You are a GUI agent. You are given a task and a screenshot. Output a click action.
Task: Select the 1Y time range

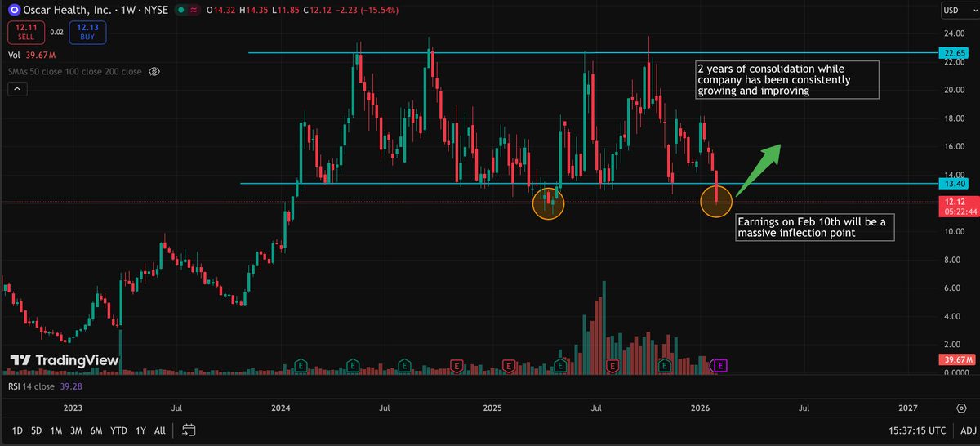point(140,430)
